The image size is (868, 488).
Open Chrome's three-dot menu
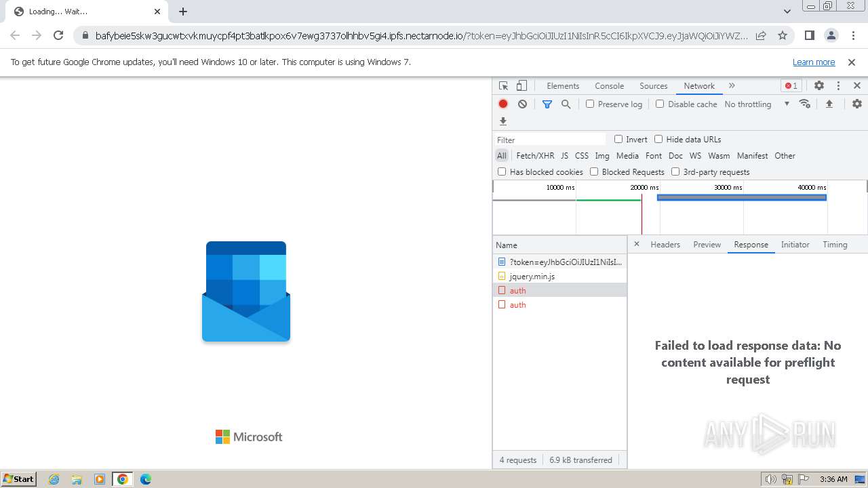point(852,35)
